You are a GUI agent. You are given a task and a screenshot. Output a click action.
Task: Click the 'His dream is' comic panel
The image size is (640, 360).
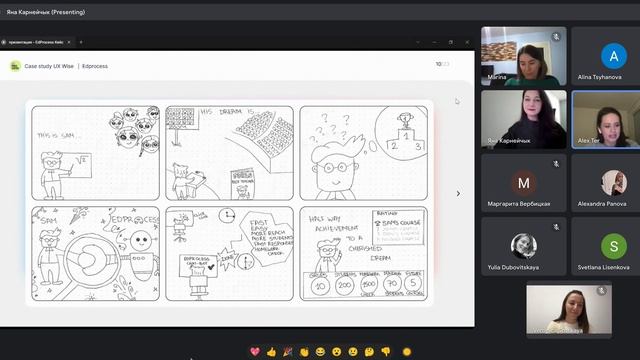[229, 153]
